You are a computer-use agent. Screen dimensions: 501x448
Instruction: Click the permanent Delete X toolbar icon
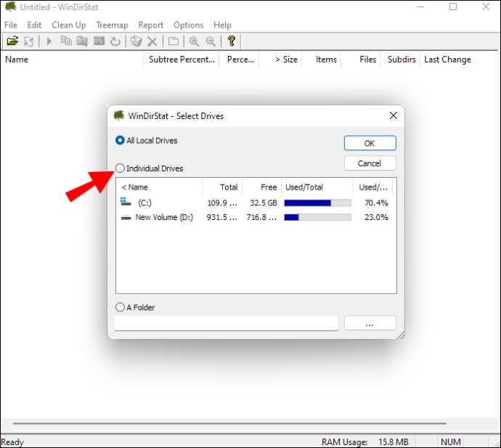click(152, 41)
